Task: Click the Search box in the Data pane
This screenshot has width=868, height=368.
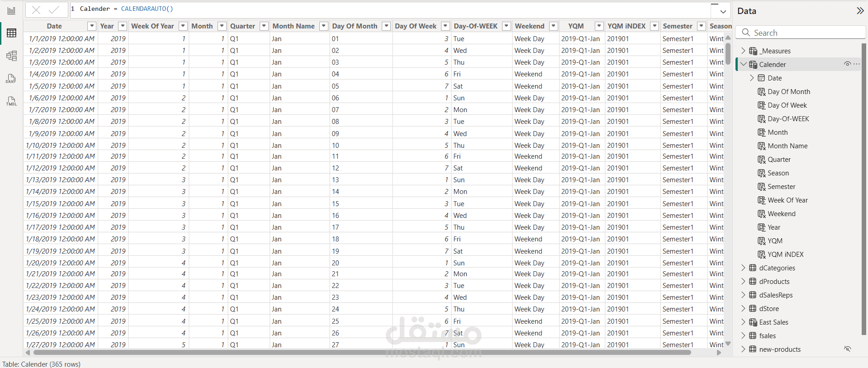Action: (x=801, y=33)
